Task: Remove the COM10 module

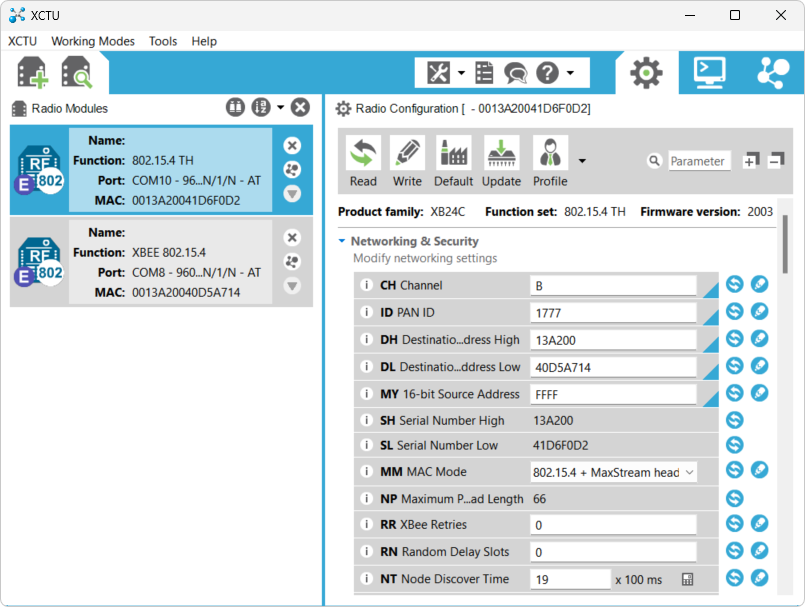Action: [x=292, y=146]
